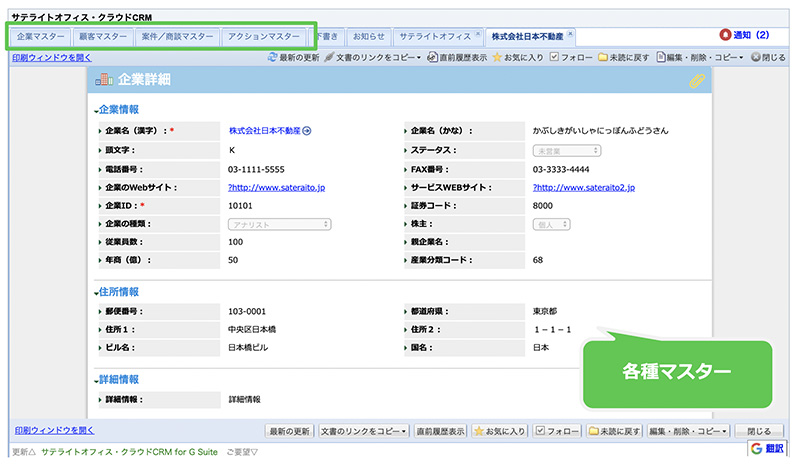
Task: Open the 株主 dropdown
Action: click(552, 225)
